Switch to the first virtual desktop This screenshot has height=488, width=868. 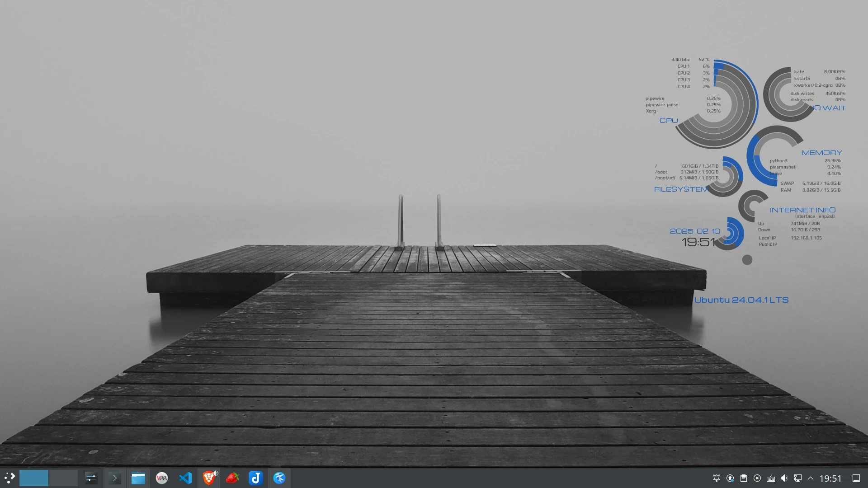34,478
